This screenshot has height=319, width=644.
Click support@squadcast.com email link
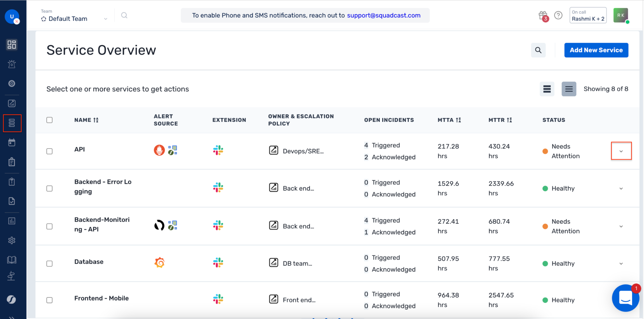[x=383, y=15]
